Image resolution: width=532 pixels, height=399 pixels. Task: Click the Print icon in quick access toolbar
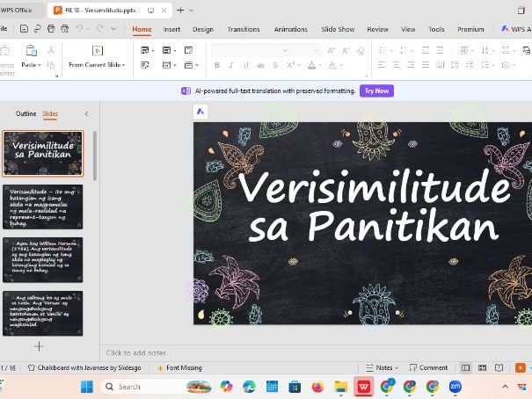(x=51, y=29)
